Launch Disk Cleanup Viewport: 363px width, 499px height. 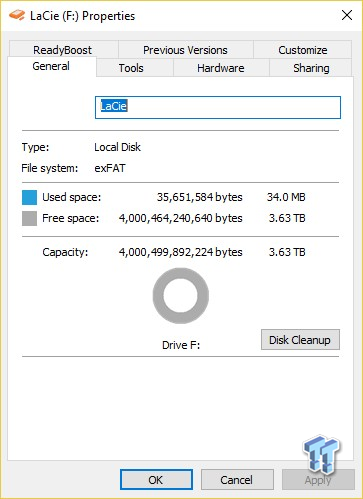(300, 340)
